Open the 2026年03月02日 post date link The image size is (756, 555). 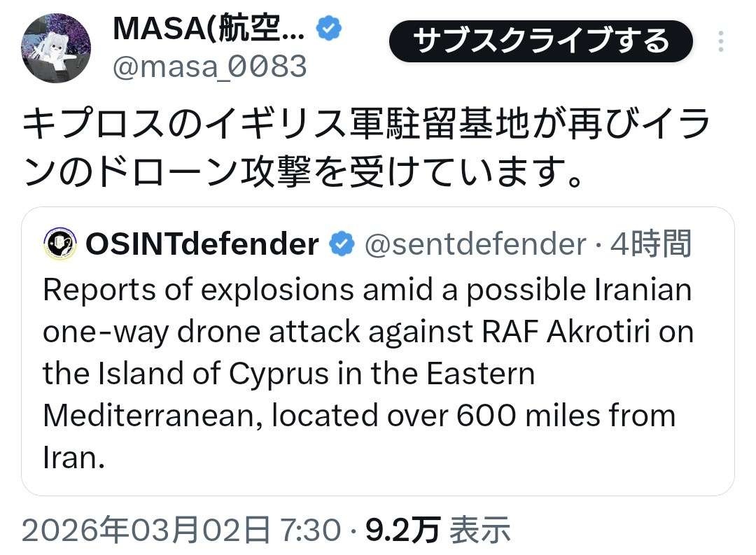[146, 531]
